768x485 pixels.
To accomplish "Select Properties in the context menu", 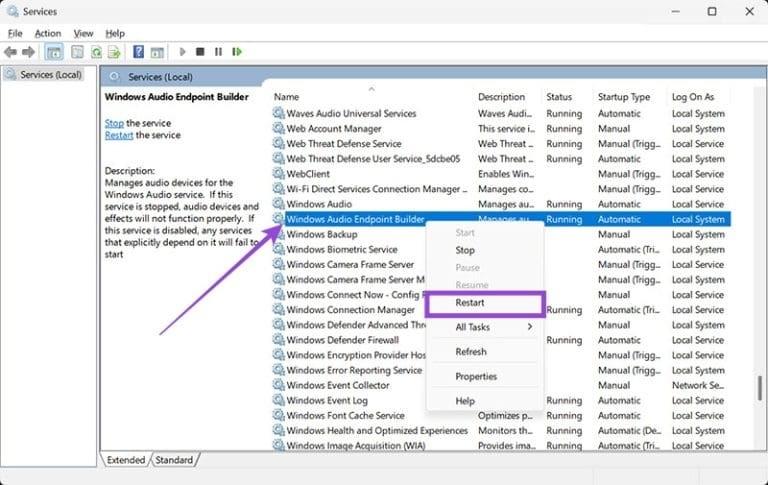I will (x=476, y=376).
